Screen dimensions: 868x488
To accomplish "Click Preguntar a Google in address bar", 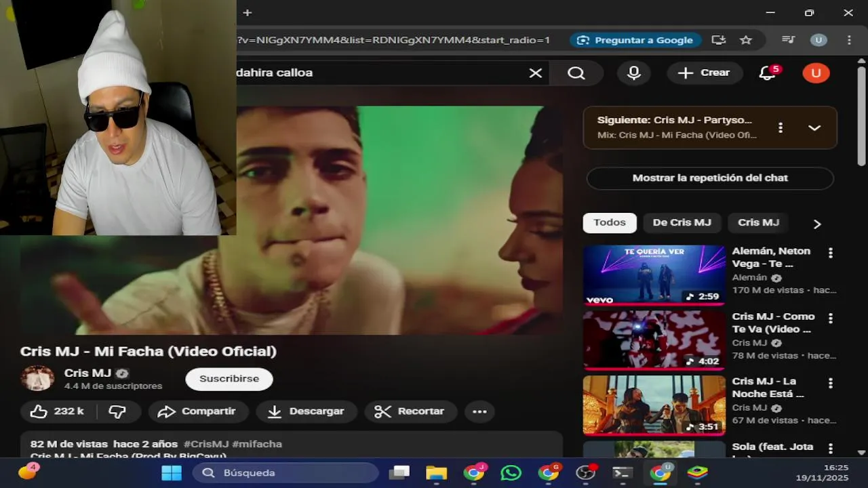I will (x=635, y=40).
